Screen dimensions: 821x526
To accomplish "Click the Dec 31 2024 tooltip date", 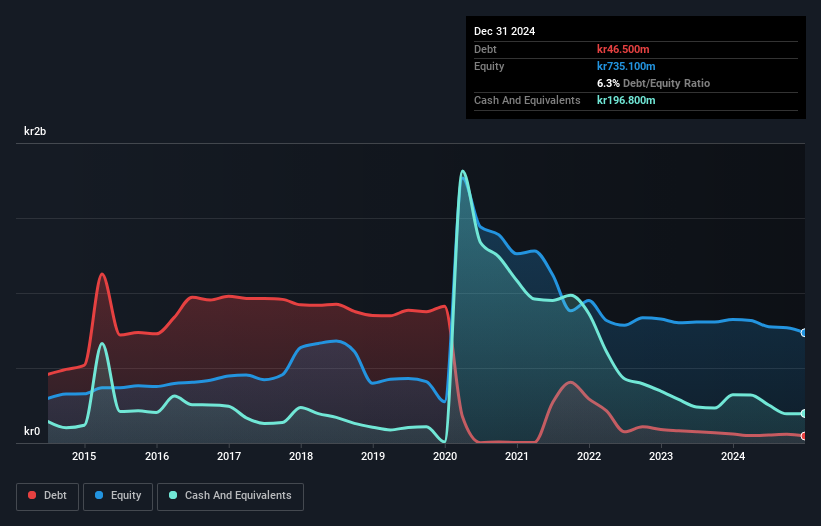I will click(x=504, y=31).
